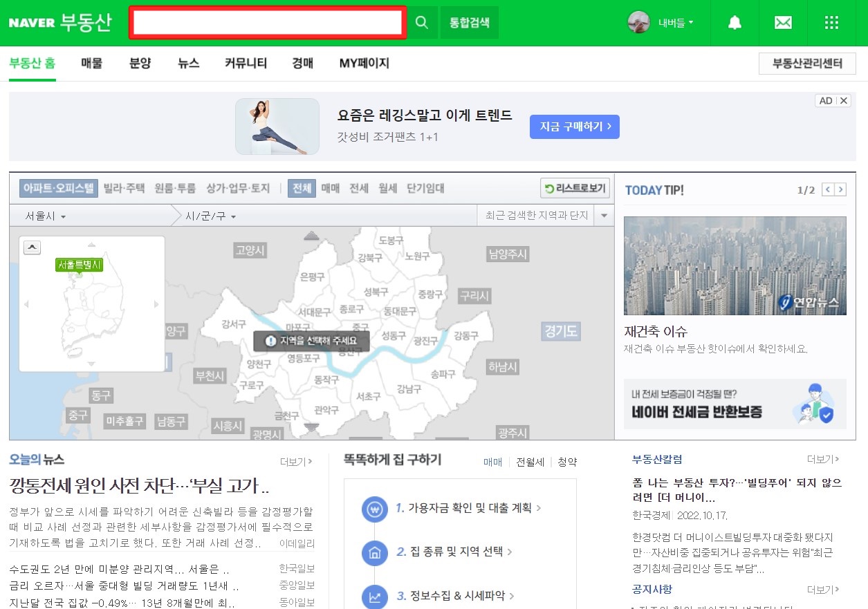Click step 1 won currency icon
Image resolution: width=868 pixels, height=609 pixels.
point(375,509)
